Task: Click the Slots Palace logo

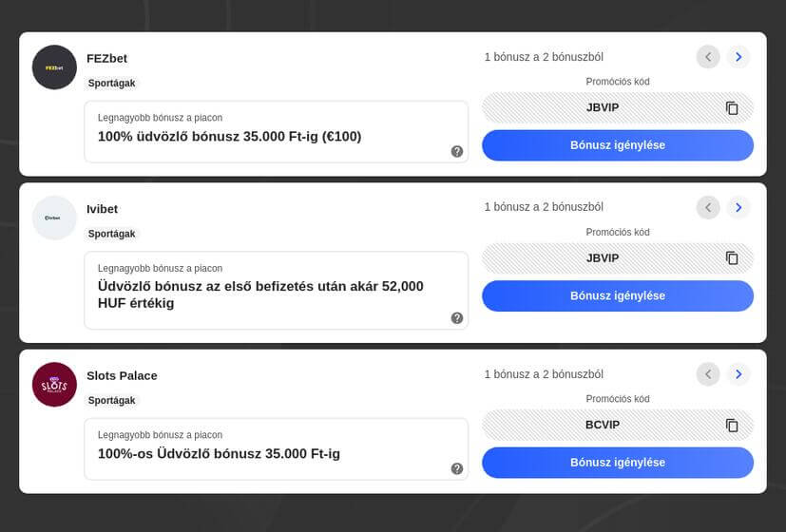Action: 54,385
